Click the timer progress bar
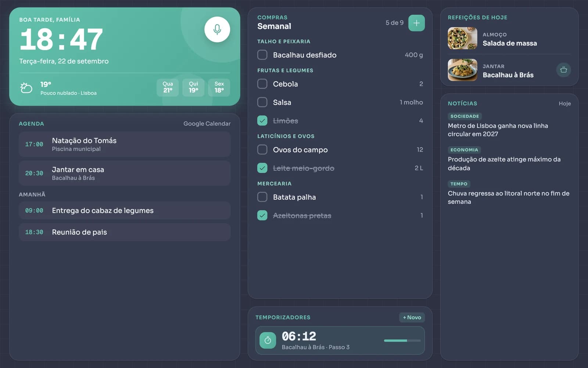Image resolution: width=588 pixels, height=368 pixels. pyautogui.click(x=402, y=341)
